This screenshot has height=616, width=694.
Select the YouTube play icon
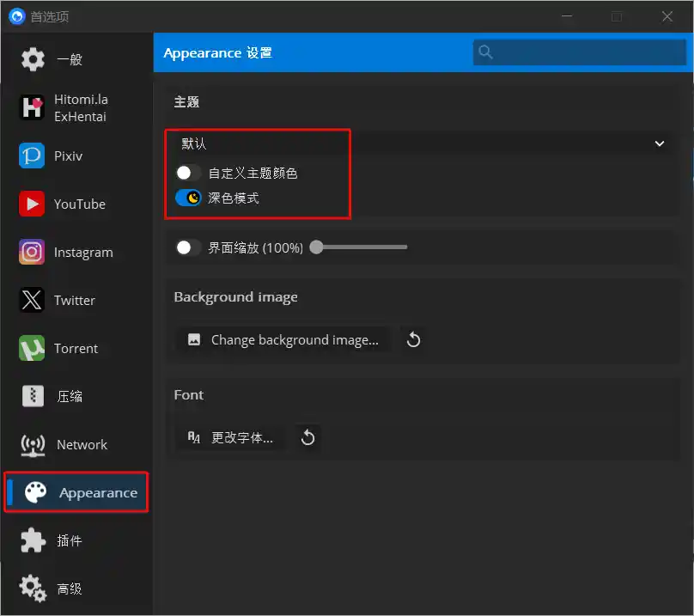coord(32,204)
